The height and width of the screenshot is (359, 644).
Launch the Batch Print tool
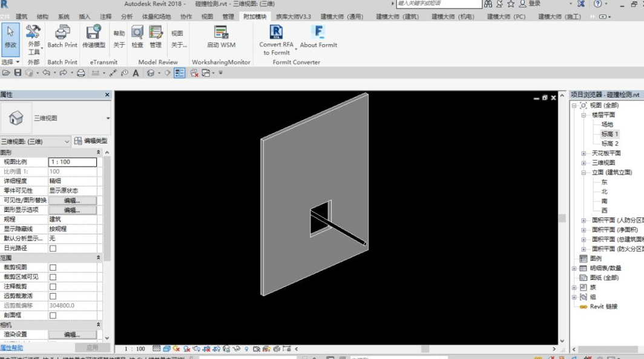62,36
